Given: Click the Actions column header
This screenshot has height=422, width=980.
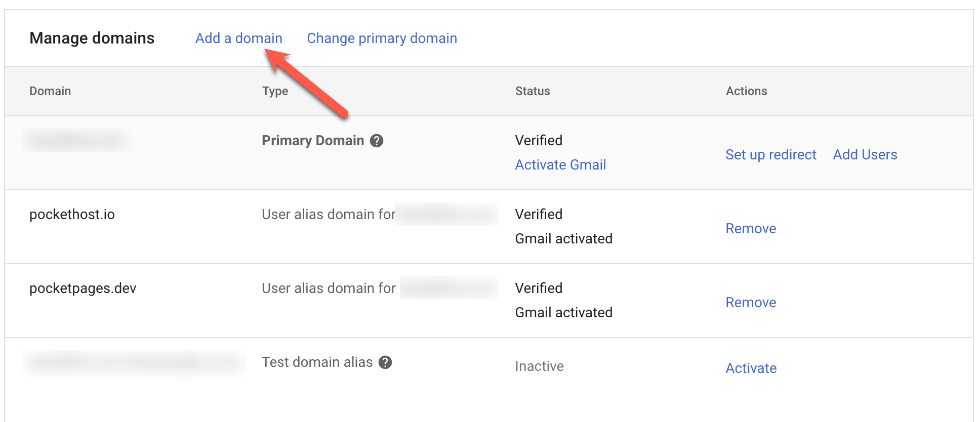Looking at the screenshot, I should tap(746, 91).
